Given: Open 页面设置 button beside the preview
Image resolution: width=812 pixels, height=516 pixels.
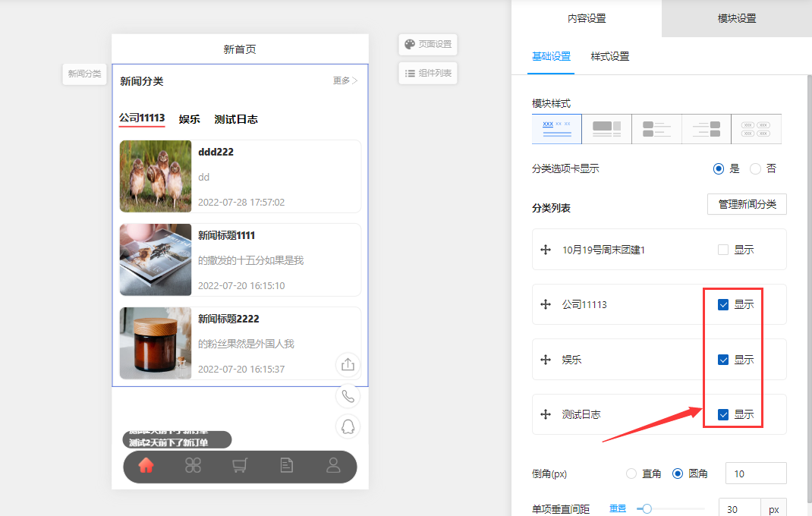Looking at the screenshot, I should tap(428, 44).
